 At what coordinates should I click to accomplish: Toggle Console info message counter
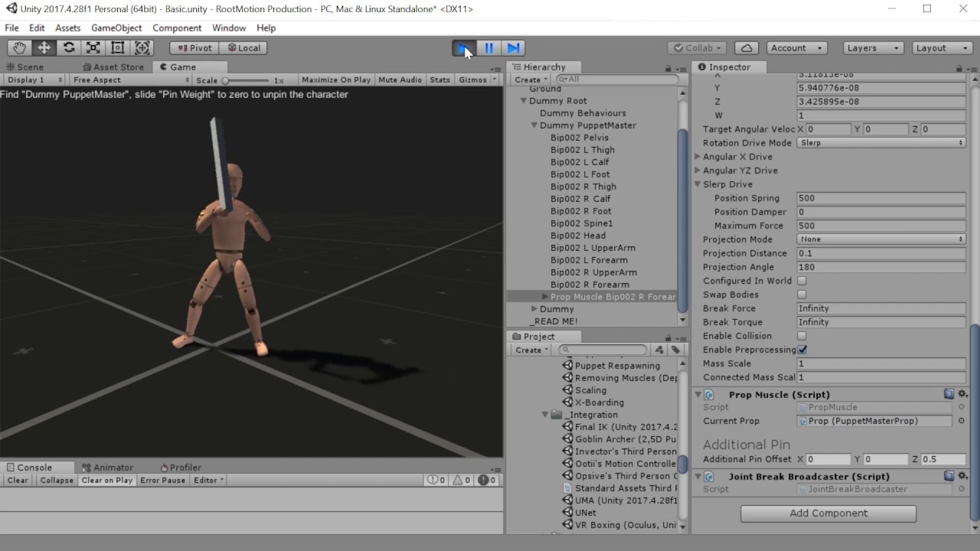point(436,481)
